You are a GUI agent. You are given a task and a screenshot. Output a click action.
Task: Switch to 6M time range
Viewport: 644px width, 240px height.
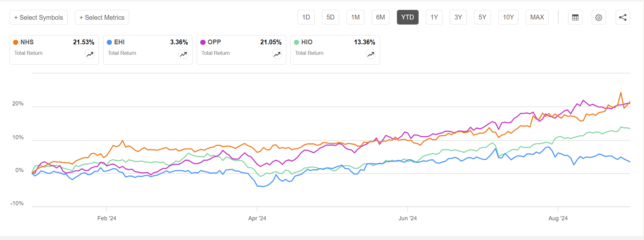(x=380, y=17)
